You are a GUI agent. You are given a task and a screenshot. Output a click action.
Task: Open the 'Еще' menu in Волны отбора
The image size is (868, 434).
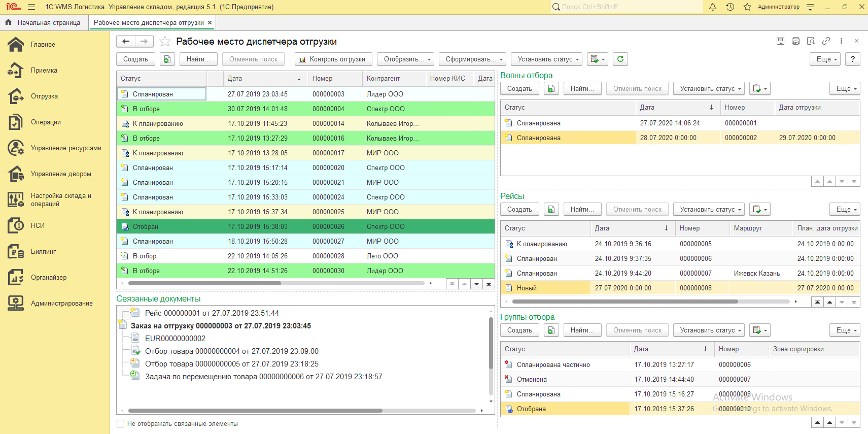(846, 88)
